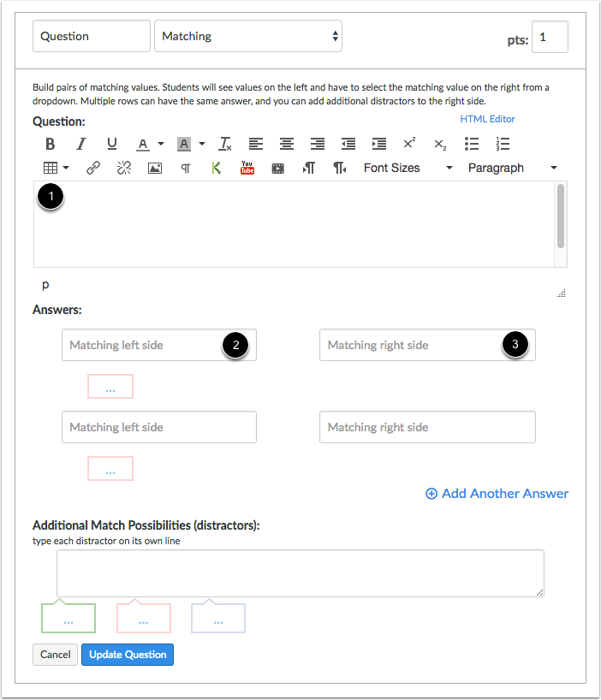601x700 pixels.
Task: Click the Cancel button
Action: tap(55, 655)
